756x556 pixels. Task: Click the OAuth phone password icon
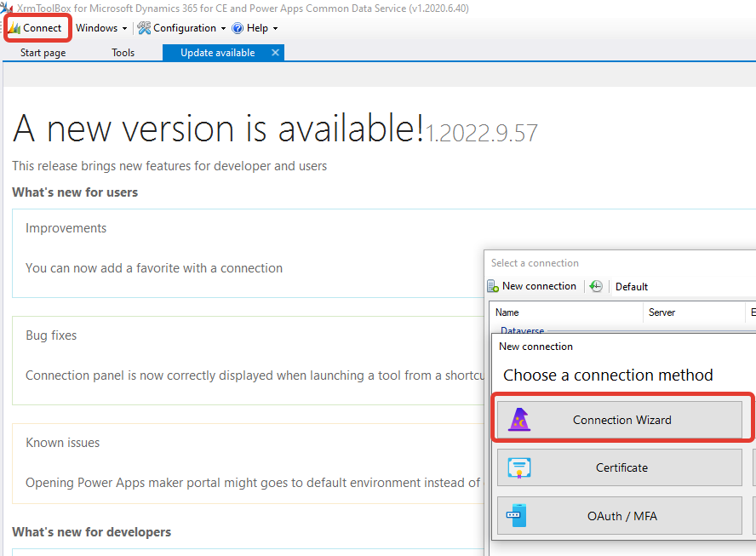[x=517, y=515]
